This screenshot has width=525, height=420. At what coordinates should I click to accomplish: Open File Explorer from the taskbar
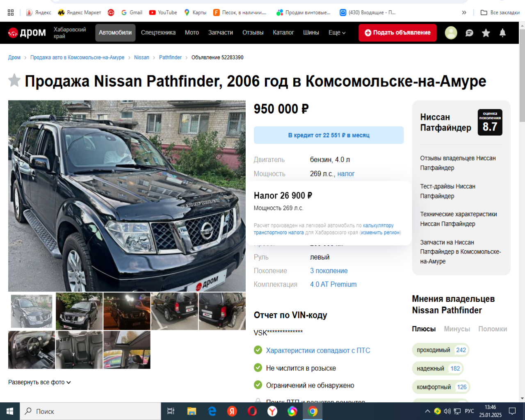pos(192,411)
